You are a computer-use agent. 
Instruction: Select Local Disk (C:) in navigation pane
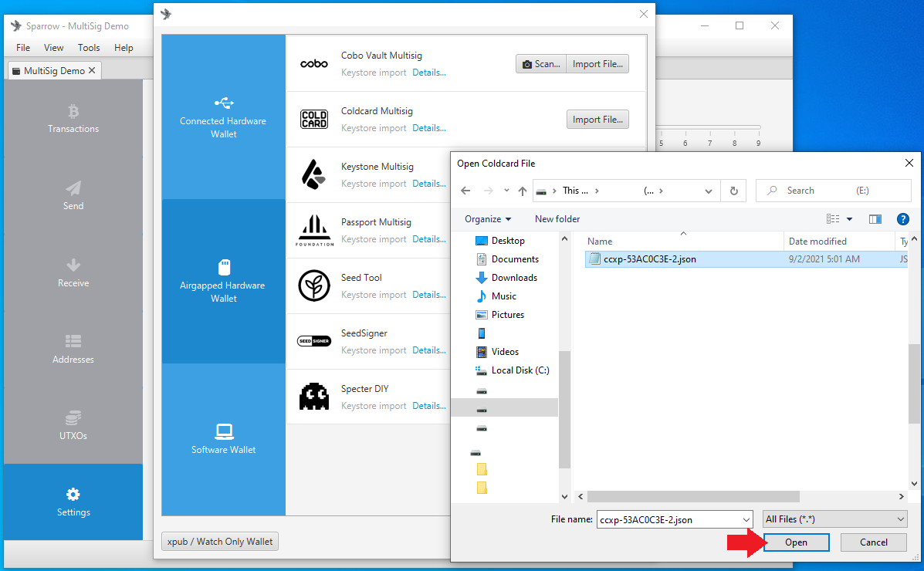tap(520, 370)
